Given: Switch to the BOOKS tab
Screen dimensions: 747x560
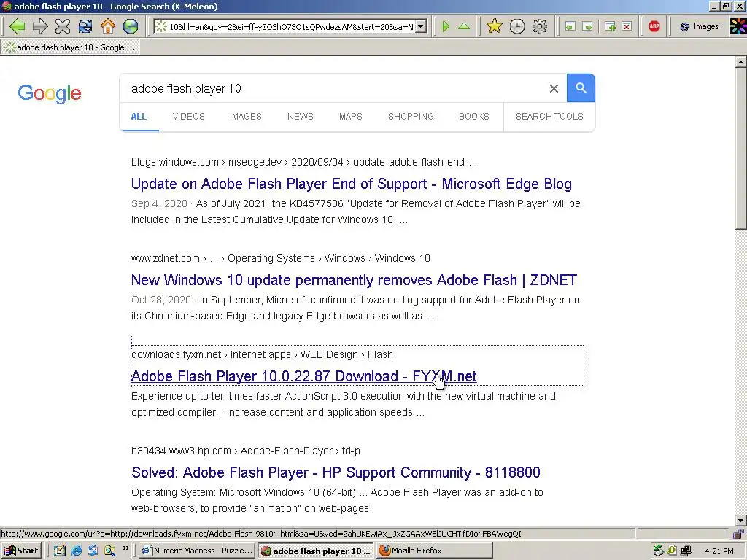Looking at the screenshot, I should [x=474, y=116].
